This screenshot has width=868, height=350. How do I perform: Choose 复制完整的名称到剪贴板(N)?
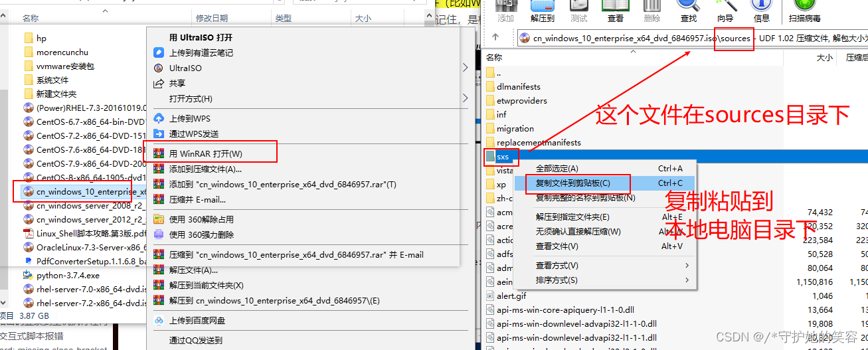tap(585, 197)
